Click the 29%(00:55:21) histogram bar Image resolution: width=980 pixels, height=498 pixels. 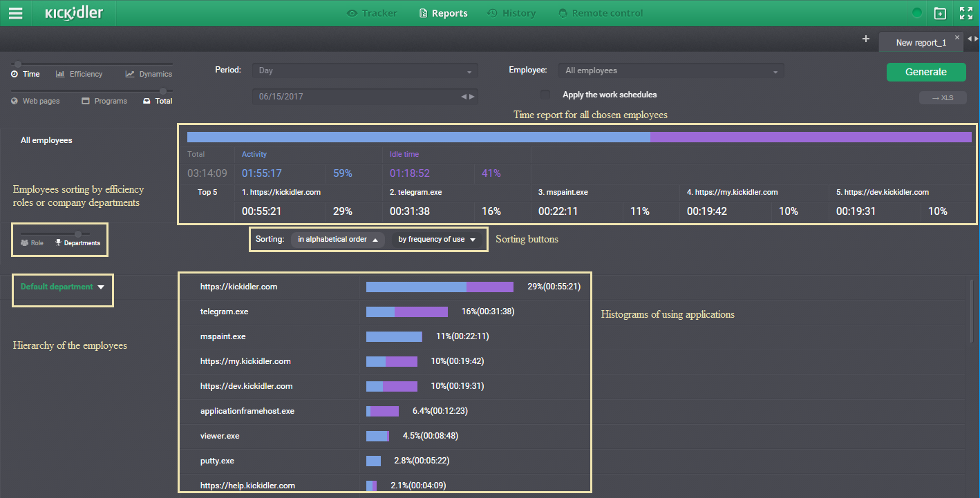[x=440, y=287]
